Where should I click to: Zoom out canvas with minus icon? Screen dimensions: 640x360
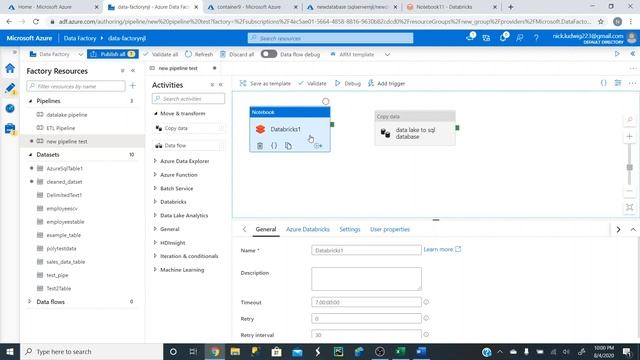point(629,191)
